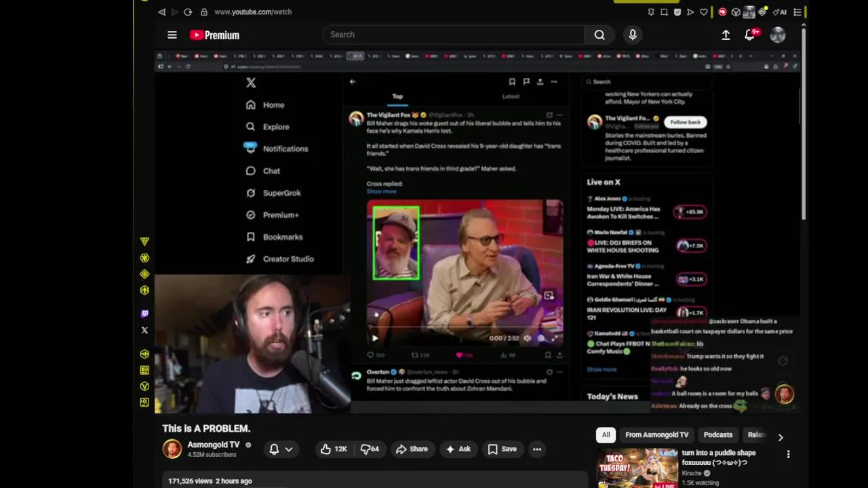Open the puddle shape foxuuuuu video thumbnail
Viewport: 868px width, 488px height.
point(637,468)
